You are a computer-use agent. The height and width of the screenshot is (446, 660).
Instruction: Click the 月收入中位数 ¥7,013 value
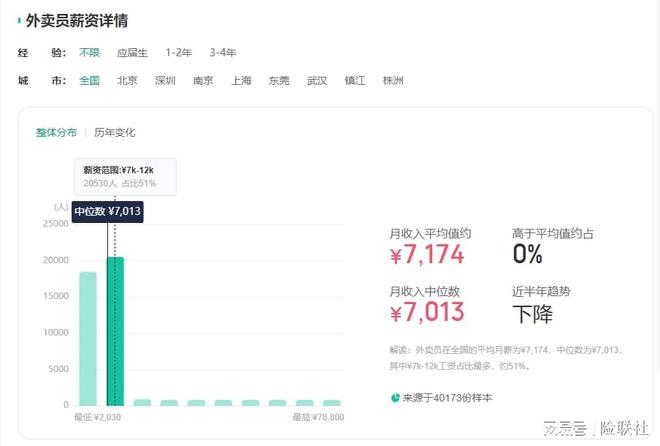tap(427, 312)
